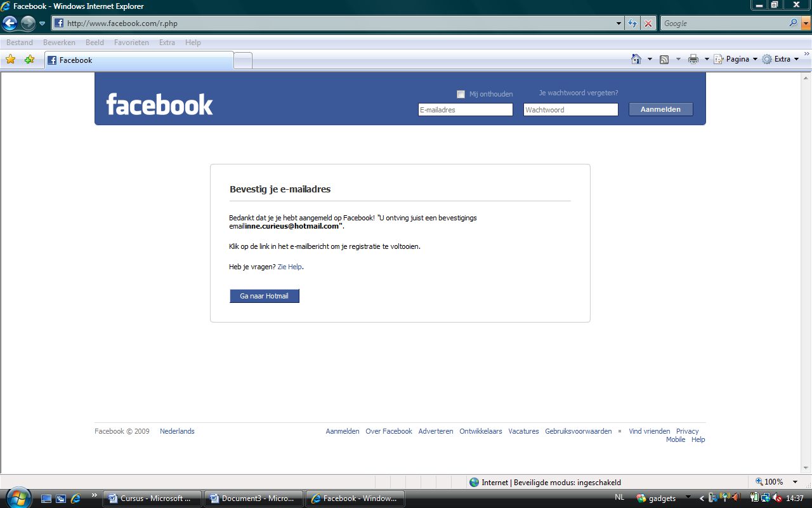This screenshot has width=812, height=508.
Task: Click the browser Forward arrow button
Action: tap(28, 23)
